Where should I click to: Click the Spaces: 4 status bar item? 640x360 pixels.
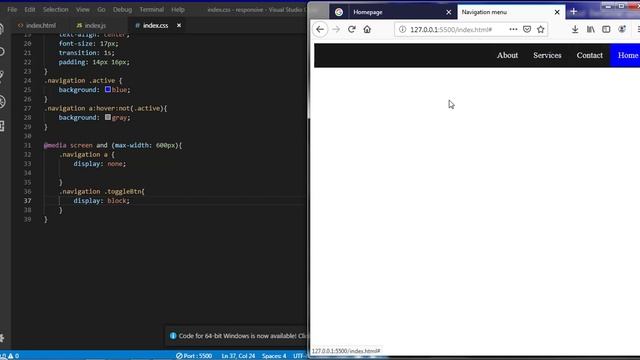click(274, 356)
